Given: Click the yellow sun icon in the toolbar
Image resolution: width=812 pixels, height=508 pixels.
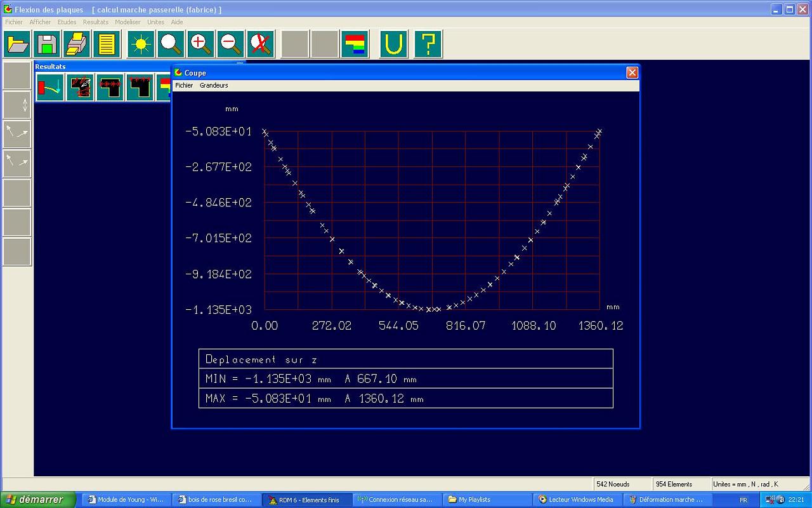Looking at the screenshot, I should tap(141, 44).
